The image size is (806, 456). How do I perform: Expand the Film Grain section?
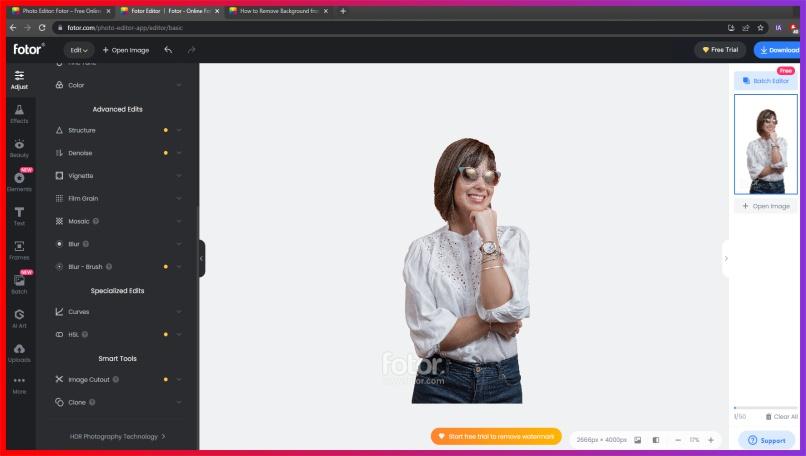[x=179, y=198]
